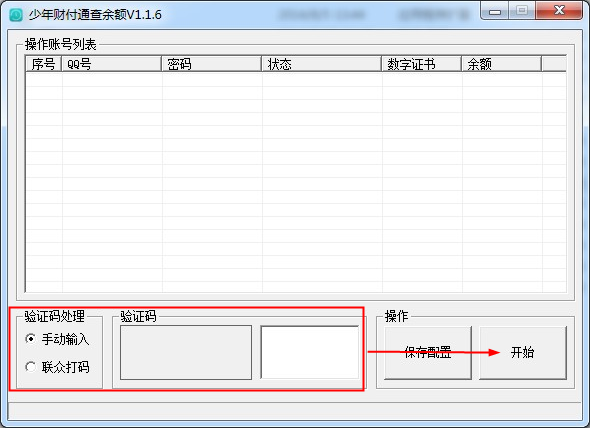The height and width of the screenshot is (428, 590).
Task: Click the 密码 column header
Action: point(211,64)
